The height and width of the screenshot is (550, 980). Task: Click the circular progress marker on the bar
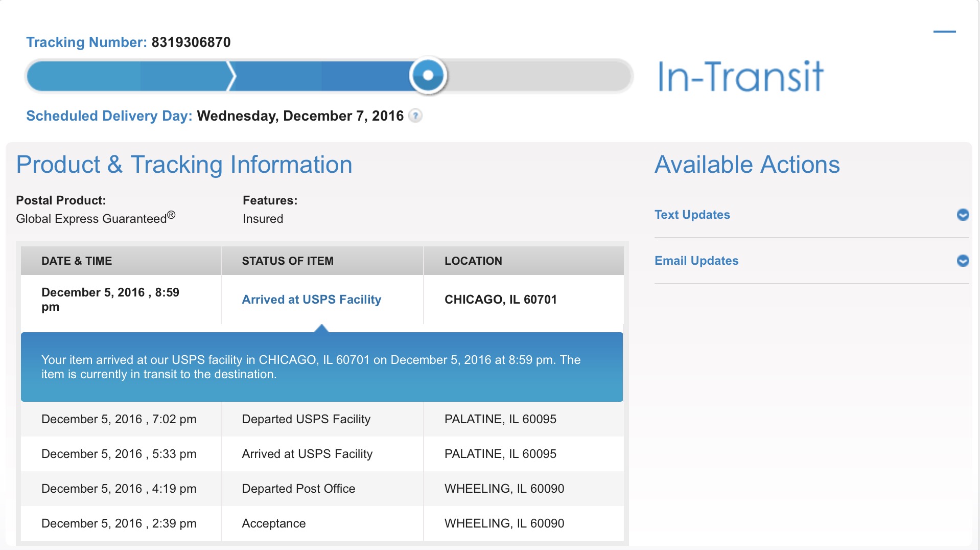pos(428,76)
